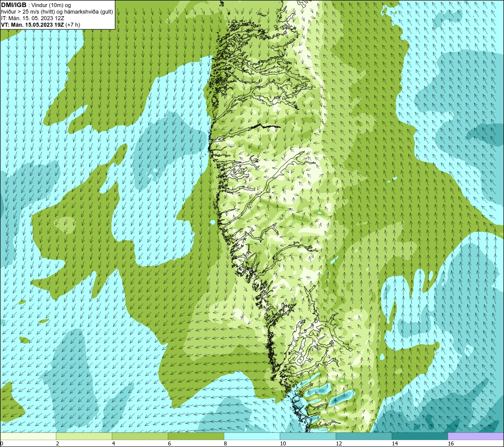Click the 'DMI/IGB' title text
Image resolution: width=504 pixels, height=447 pixels.
tap(14, 5)
